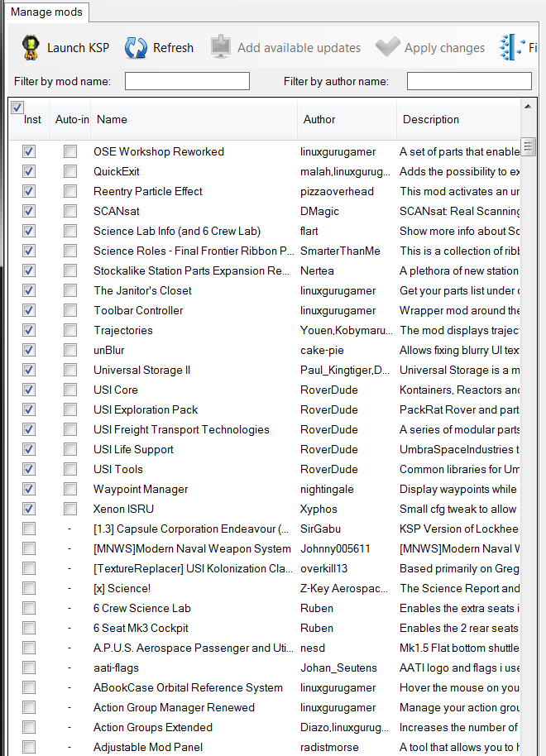Image resolution: width=546 pixels, height=756 pixels.
Task: Click author flart cell
Action: tap(309, 231)
